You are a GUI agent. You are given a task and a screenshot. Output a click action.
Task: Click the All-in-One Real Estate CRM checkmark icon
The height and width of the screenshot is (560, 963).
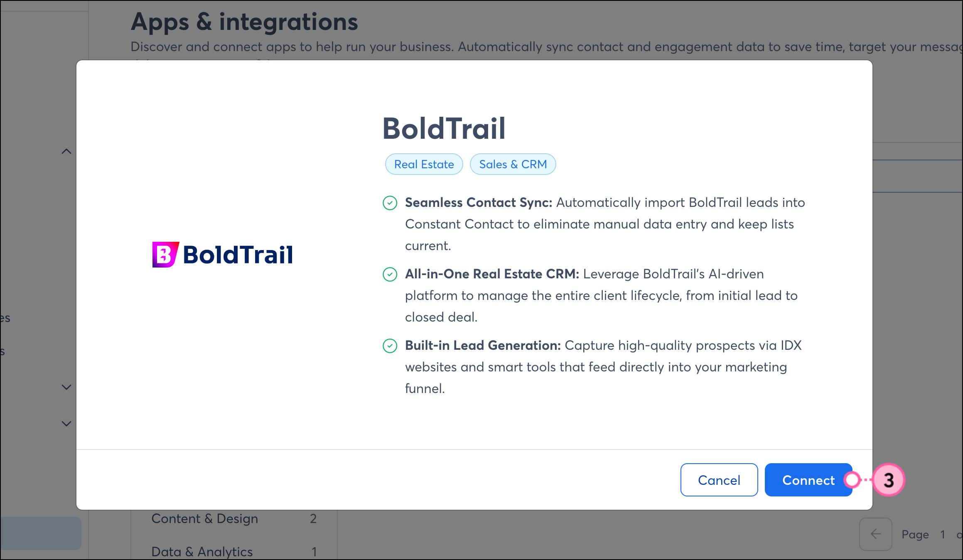point(390,274)
